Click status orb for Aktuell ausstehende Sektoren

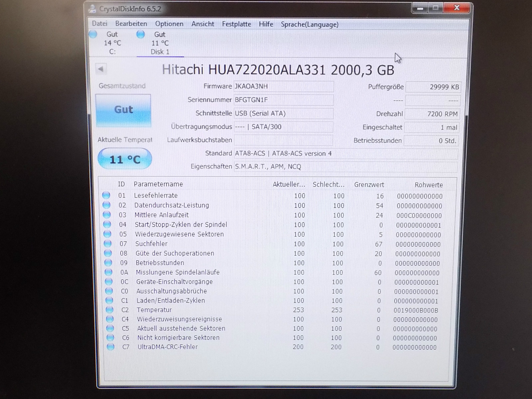pos(110,328)
